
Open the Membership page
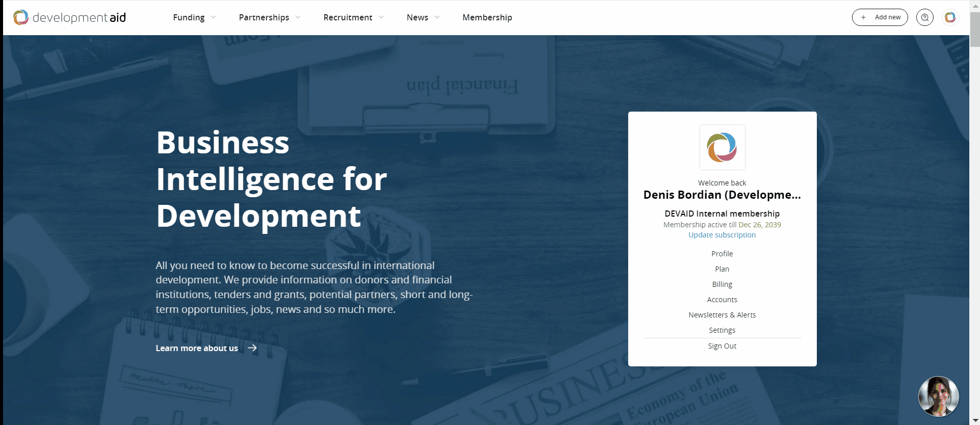pos(487,17)
